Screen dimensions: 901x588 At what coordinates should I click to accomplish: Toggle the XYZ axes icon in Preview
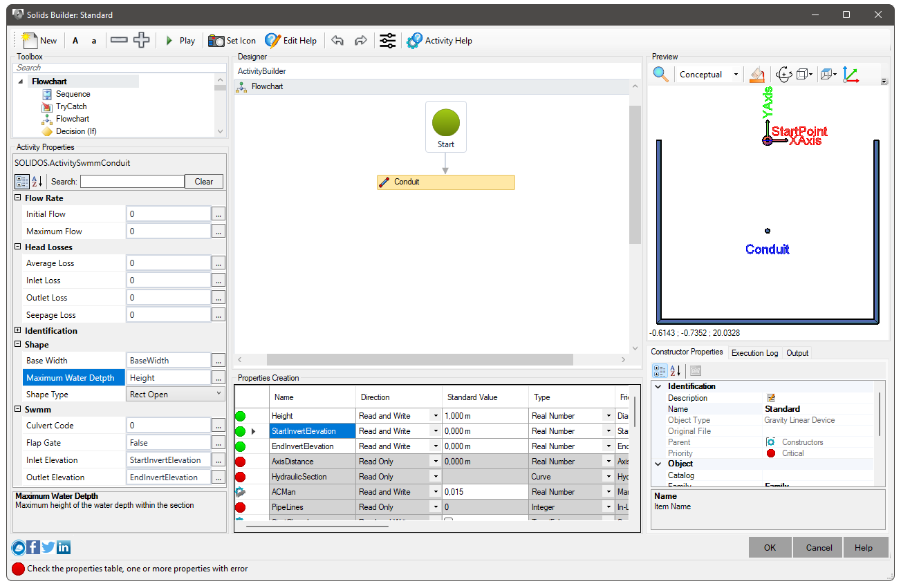tap(851, 74)
